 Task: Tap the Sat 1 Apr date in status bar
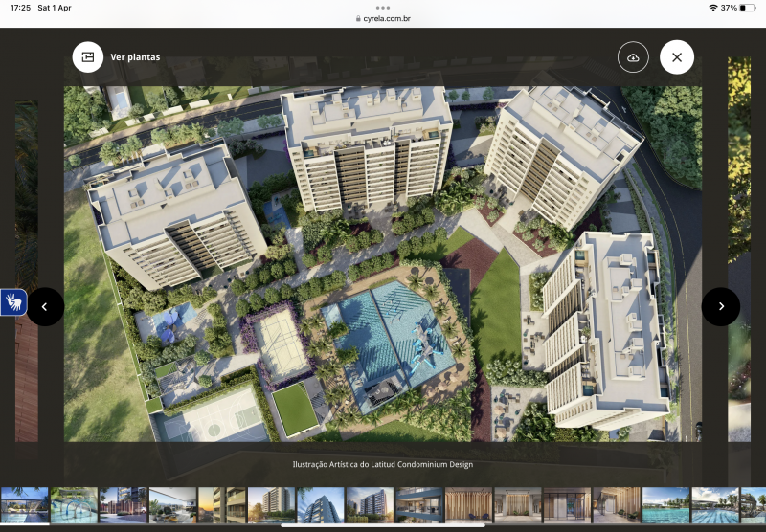click(55, 8)
